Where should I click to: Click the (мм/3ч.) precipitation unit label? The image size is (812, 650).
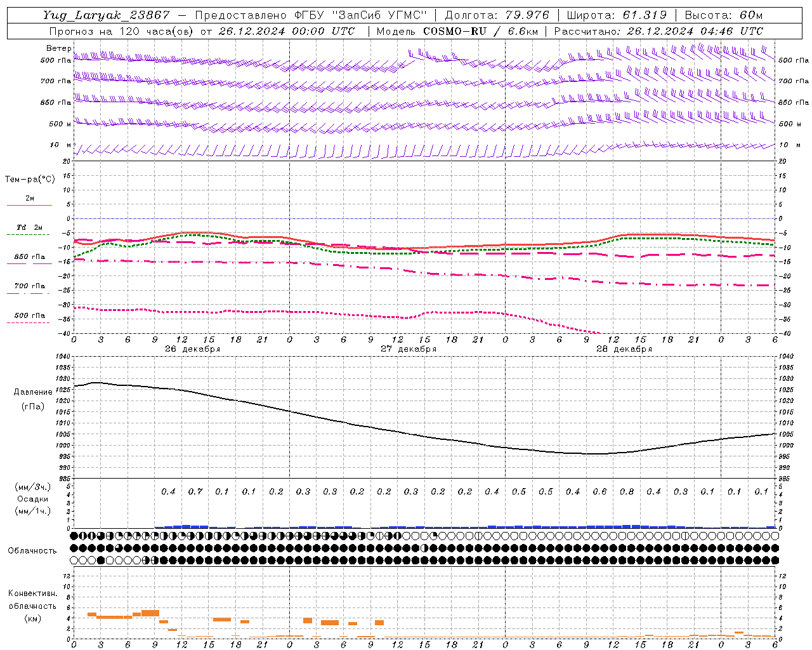33,487
